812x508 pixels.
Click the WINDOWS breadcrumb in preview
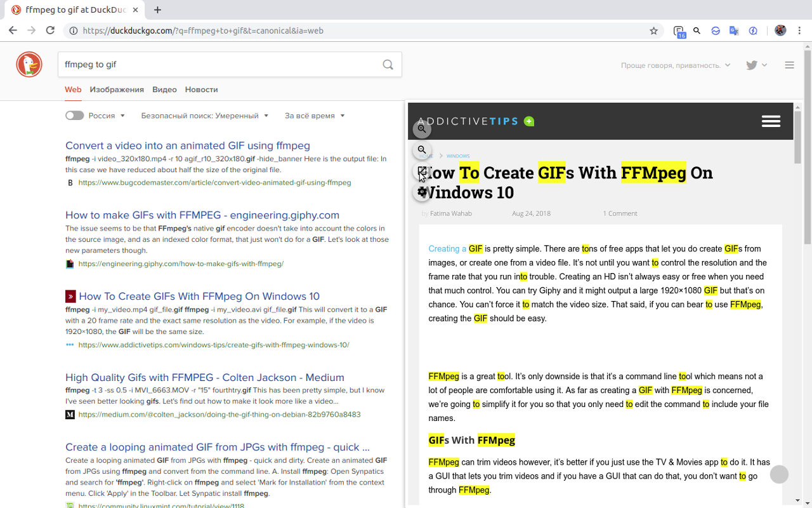(x=458, y=156)
